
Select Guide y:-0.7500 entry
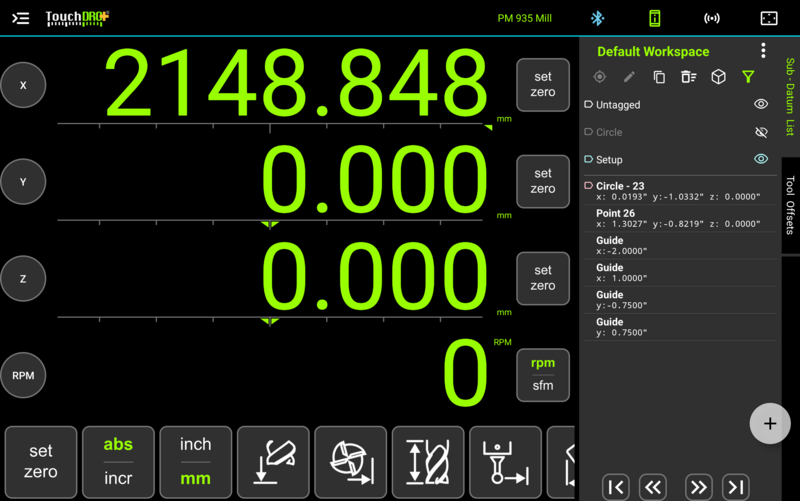[680, 299]
